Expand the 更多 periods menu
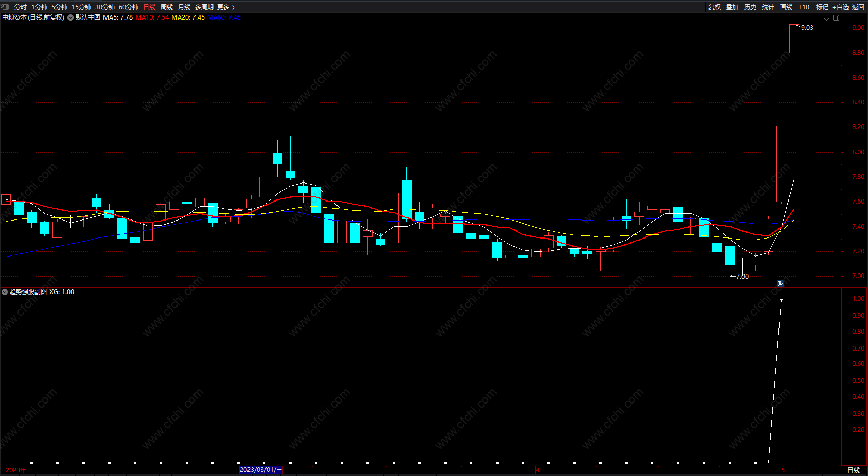The height and width of the screenshot is (476, 868). coord(225,7)
